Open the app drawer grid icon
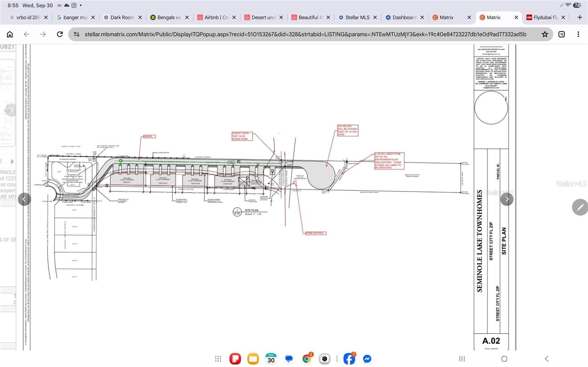 coord(218,359)
